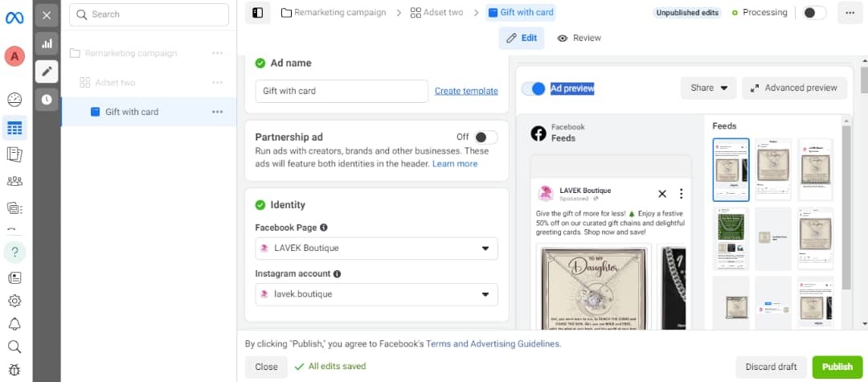This screenshot has width=868, height=382.
Task: Toggle the Ad preview switch
Action: tap(533, 88)
